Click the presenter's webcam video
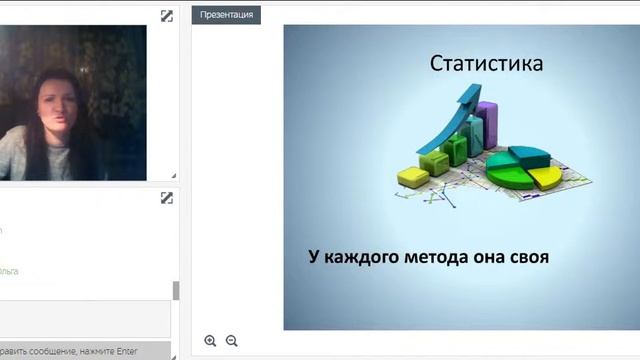 [x=73, y=103]
